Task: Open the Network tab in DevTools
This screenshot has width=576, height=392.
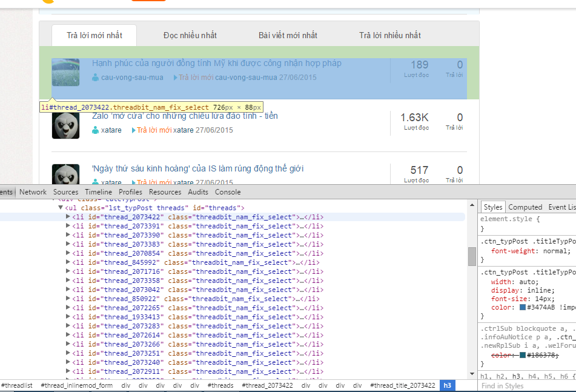Action: tap(33, 192)
